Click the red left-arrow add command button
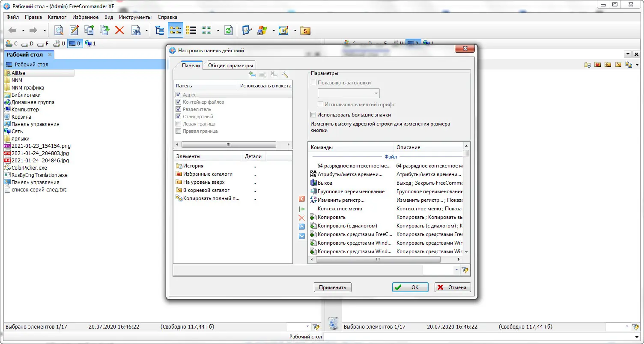The image size is (644, 344). pyautogui.click(x=302, y=199)
